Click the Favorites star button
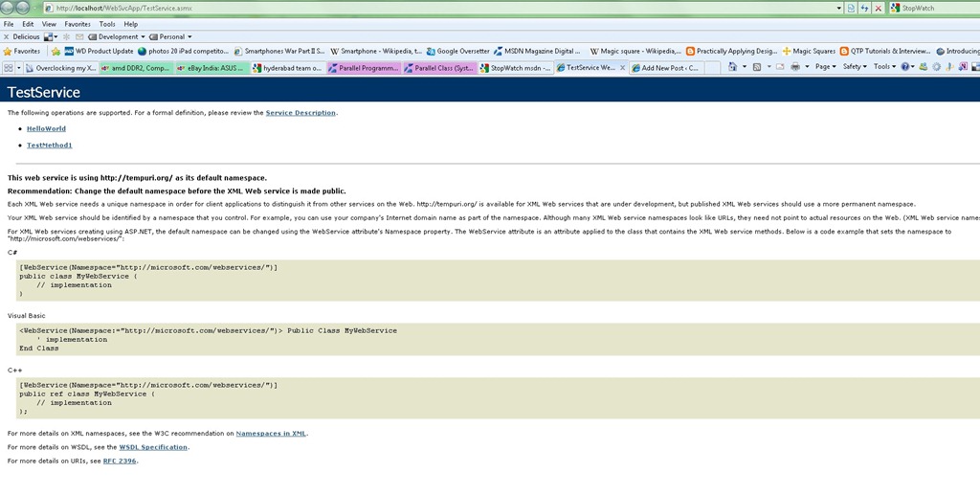 pos(22,51)
